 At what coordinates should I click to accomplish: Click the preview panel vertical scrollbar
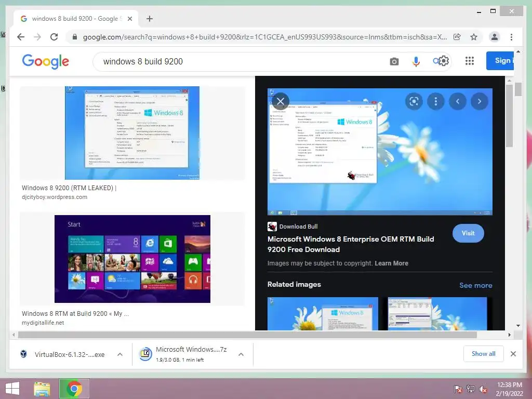click(x=509, y=115)
